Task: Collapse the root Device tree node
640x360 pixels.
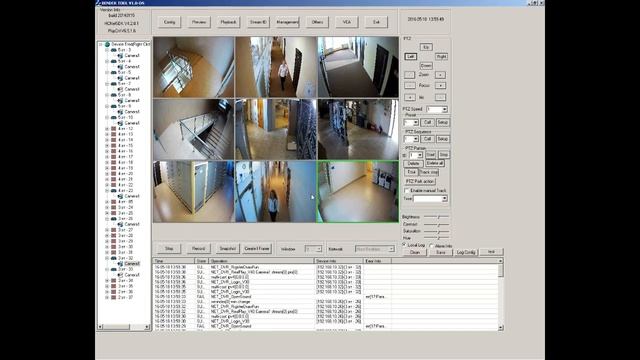Action: click(x=100, y=44)
